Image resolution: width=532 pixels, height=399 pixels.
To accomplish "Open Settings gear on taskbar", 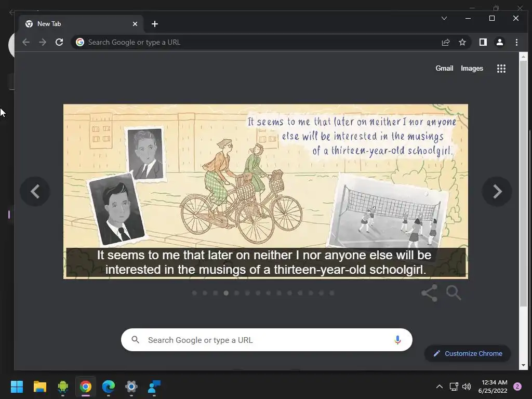I will tap(131, 387).
